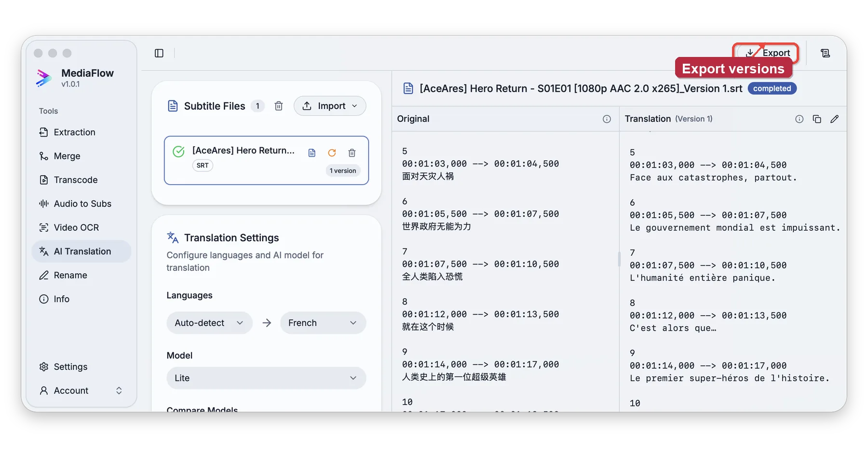Click the SRT format tag
This screenshot has width=868, height=458.
[x=203, y=166]
